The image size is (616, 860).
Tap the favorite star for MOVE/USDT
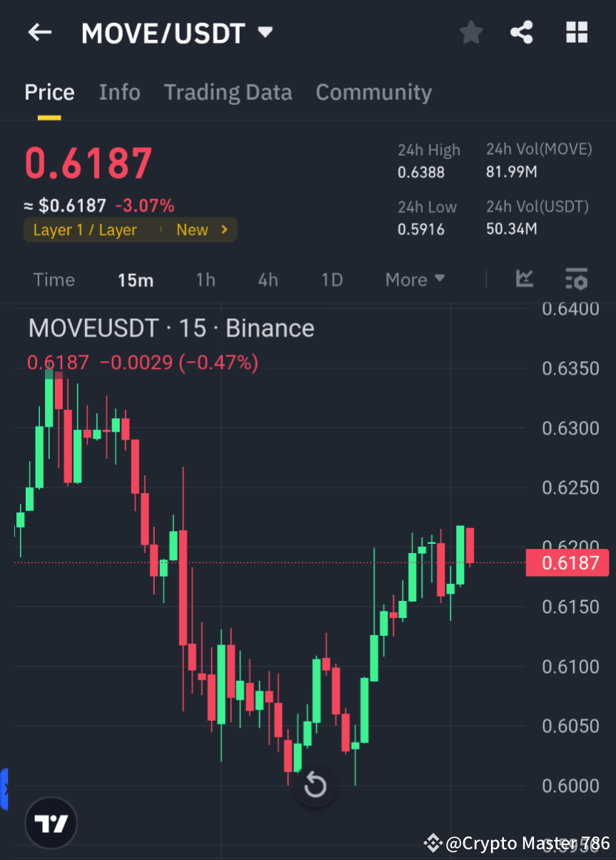coord(471,32)
